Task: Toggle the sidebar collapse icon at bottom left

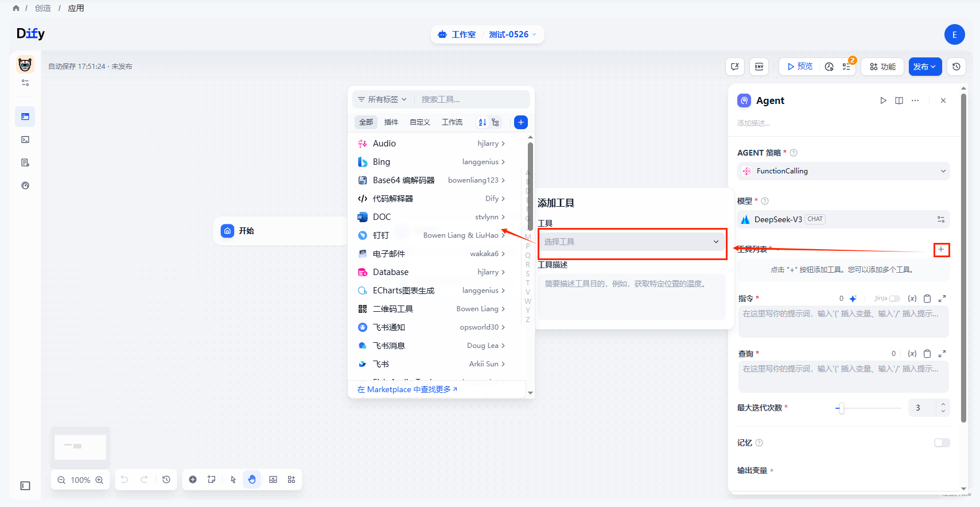Action: pos(25,486)
